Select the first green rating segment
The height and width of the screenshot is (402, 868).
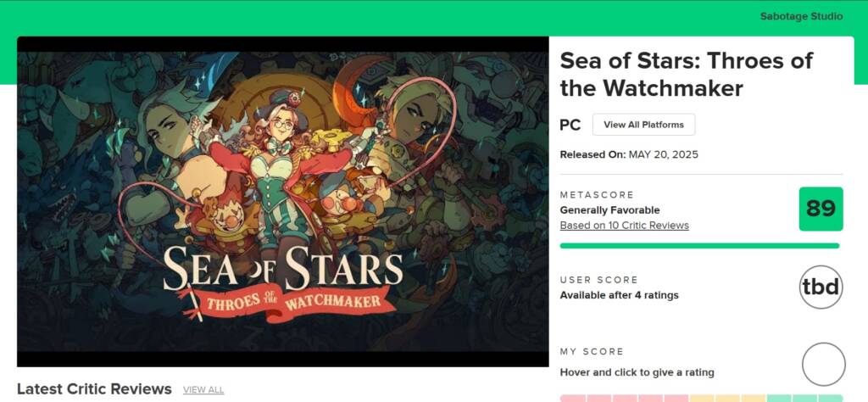click(x=780, y=398)
